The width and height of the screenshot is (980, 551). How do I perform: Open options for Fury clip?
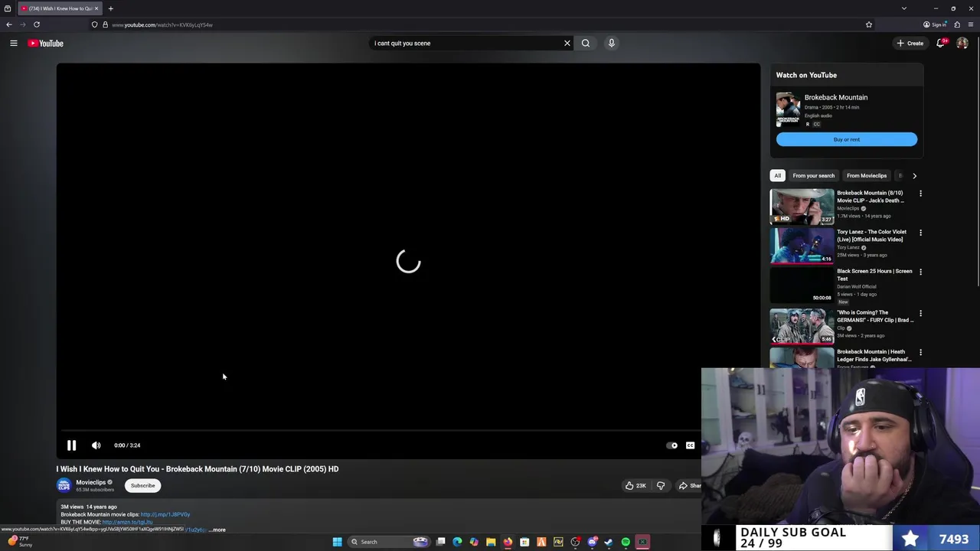click(x=920, y=313)
